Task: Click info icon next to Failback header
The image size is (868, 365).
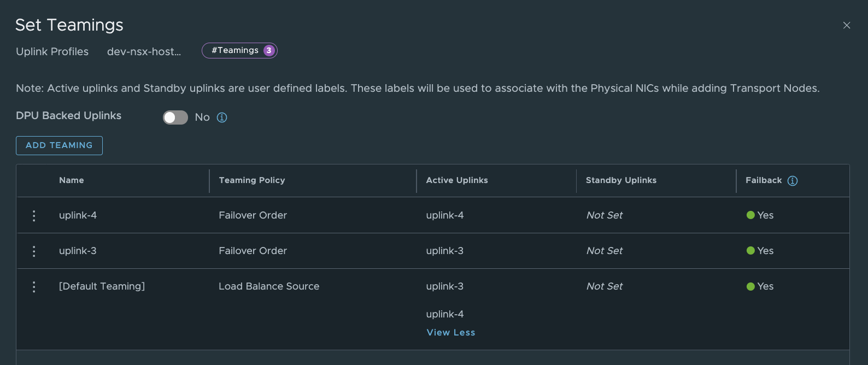Action: pos(793,181)
